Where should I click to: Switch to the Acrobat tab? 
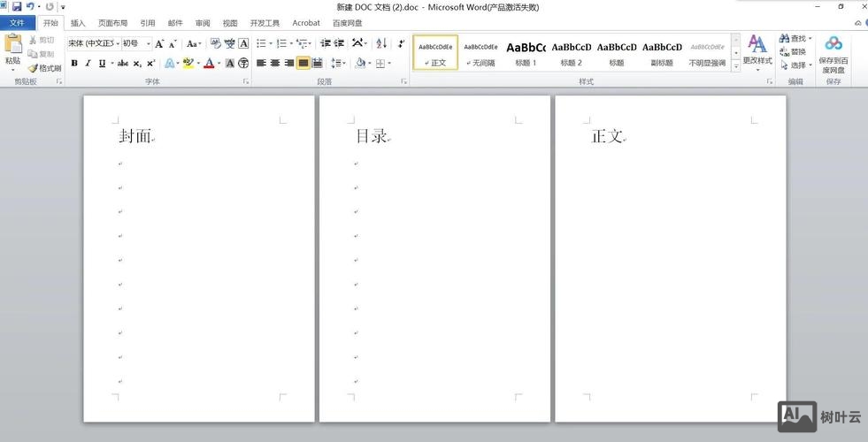[x=306, y=23]
